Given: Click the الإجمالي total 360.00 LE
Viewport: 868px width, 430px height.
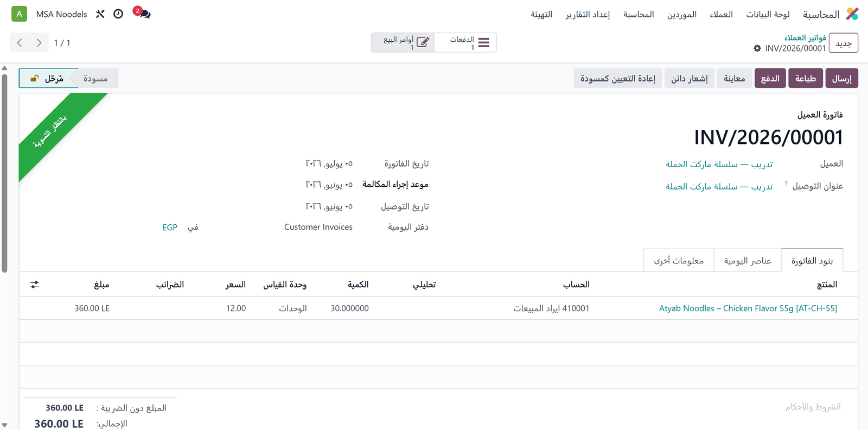Looking at the screenshot, I should tap(59, 423).
